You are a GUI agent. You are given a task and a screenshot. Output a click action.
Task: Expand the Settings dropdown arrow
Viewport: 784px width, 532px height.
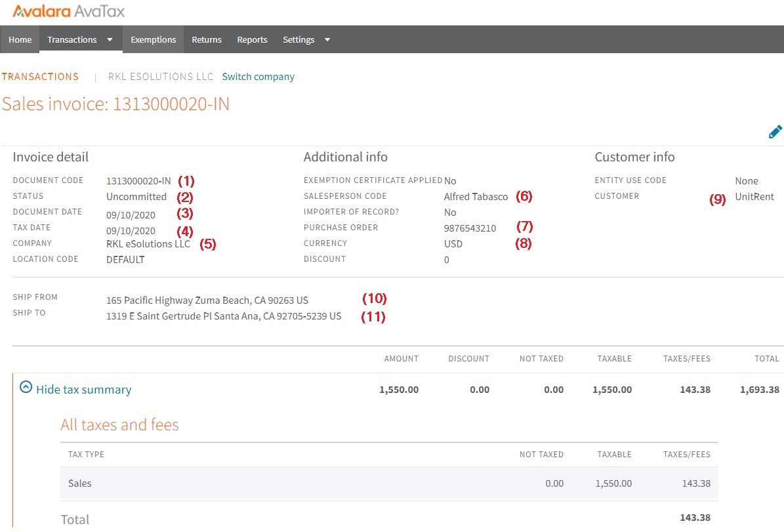point(327,39)
